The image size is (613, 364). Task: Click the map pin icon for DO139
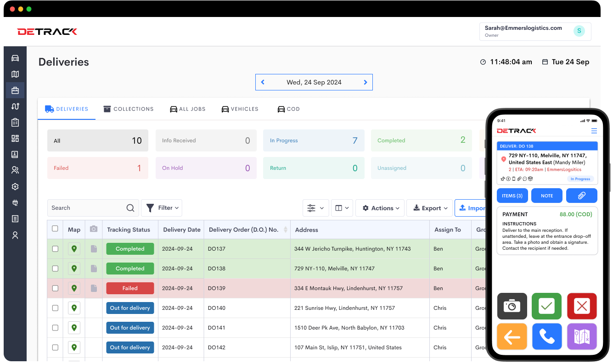click(74, 288)
